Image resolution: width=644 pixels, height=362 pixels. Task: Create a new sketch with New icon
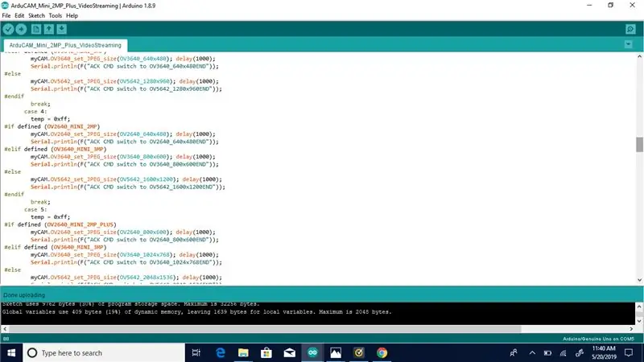pyautogui.click(x=36, y=29)
